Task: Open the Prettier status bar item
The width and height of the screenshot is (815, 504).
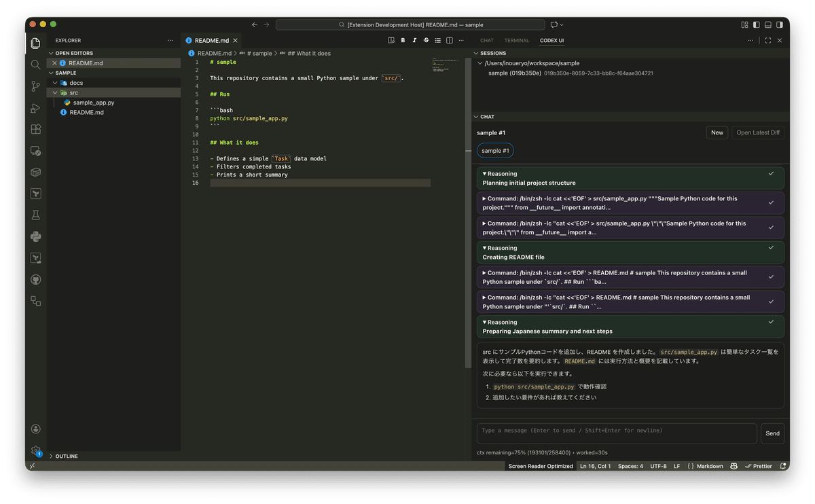Action: pos(759,466)
